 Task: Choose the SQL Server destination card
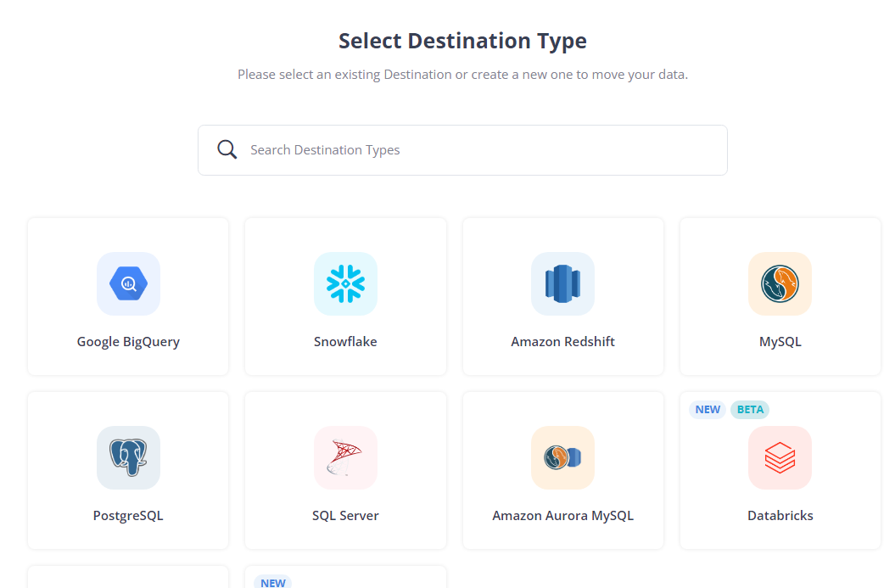345,470
